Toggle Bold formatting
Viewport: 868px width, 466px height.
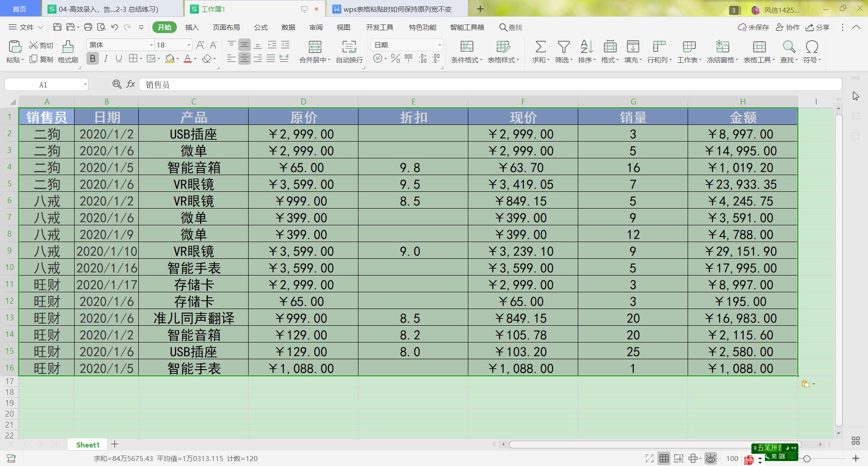tap(93, 58)
